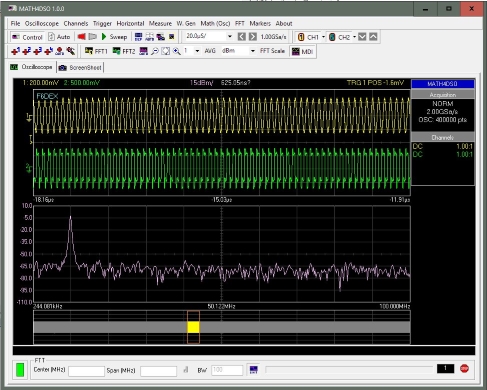Open the 20.0µS/ timebase dropdown

click(230, 36)
